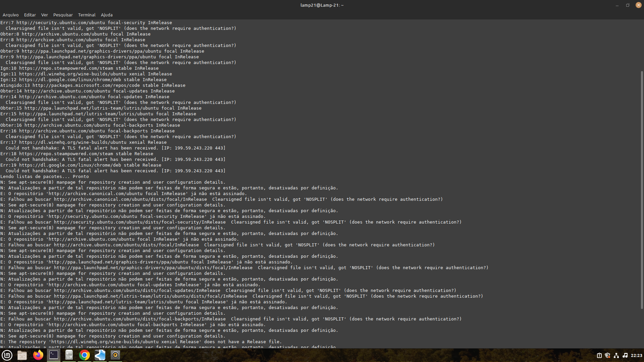Switch to Google Chrome in the panel
Viewport: 644px width, 362px height.
tap(85, 355)
